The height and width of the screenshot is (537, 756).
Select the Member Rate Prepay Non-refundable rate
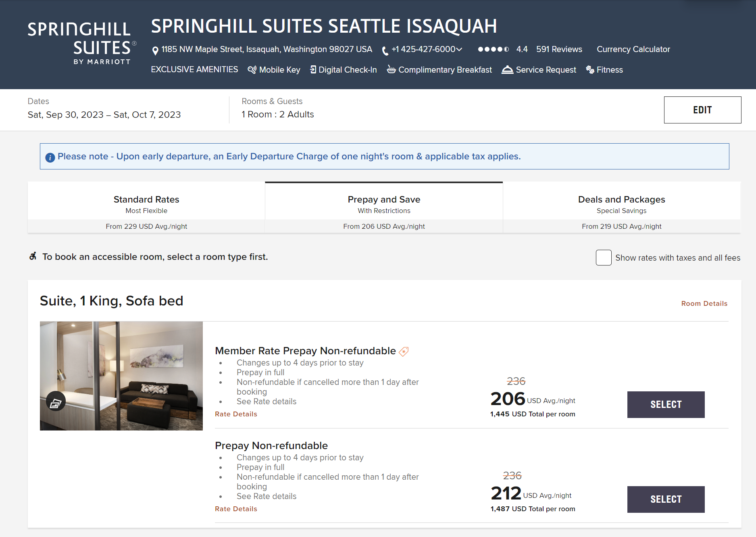point(665,404)
